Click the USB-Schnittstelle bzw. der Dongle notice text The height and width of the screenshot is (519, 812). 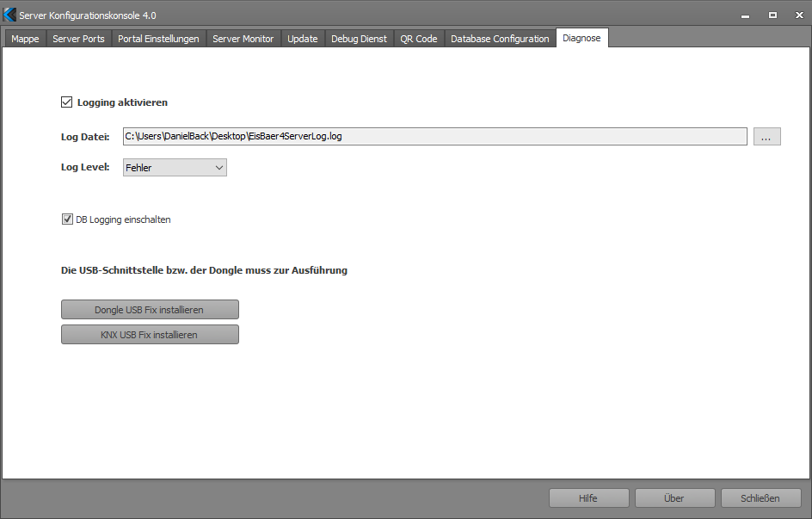pos(204,270)
